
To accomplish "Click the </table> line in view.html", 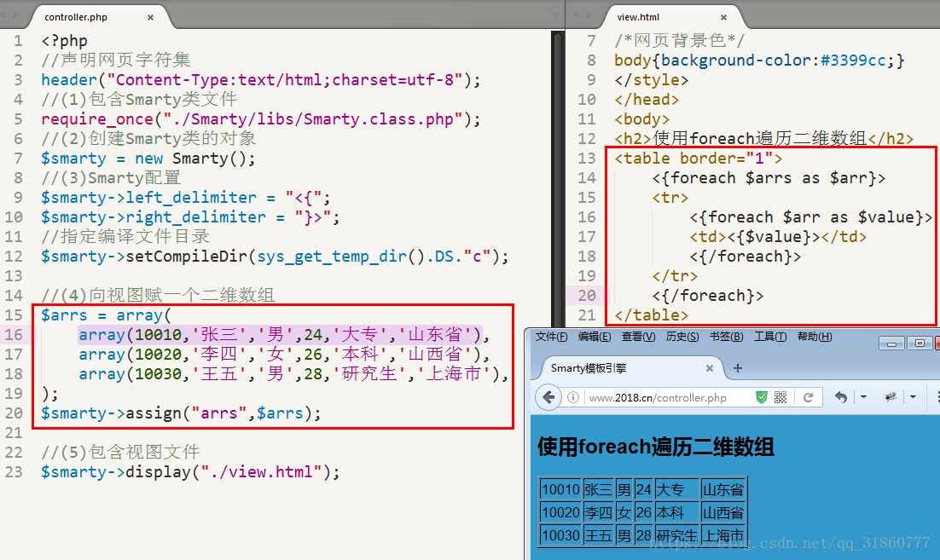I will pyautogui.click(x=651, y=315).
